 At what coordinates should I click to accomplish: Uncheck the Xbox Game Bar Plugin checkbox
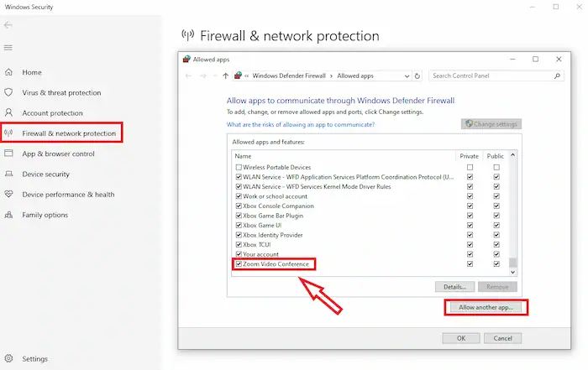239,216
